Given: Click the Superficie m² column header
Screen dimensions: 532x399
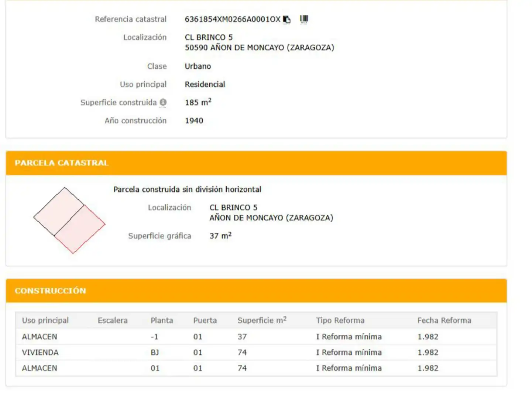Looking at the screenshot, I should (x=262, y=320).
